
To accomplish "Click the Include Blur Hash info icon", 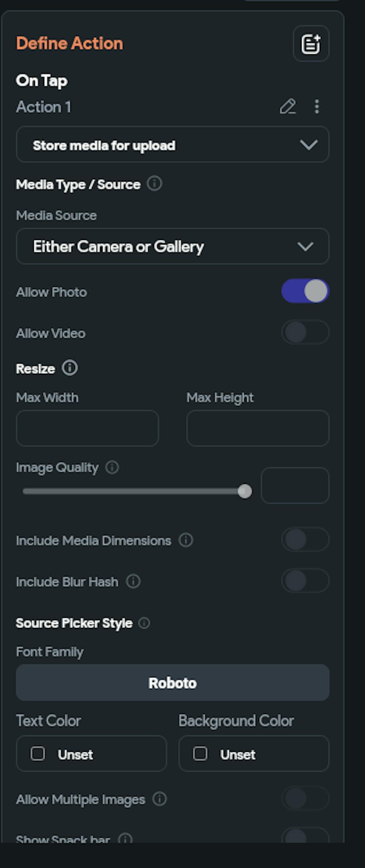I will pos(133,581).
